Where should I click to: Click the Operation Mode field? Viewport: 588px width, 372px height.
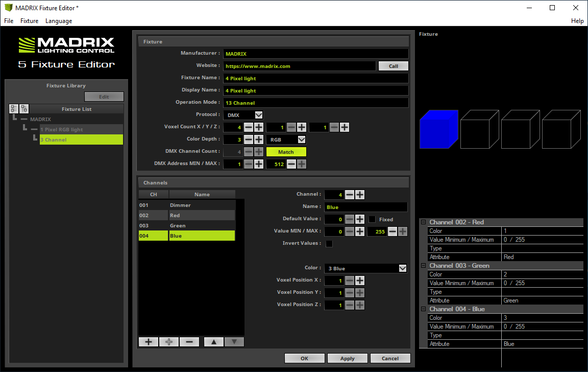click(x=316, y=103)
